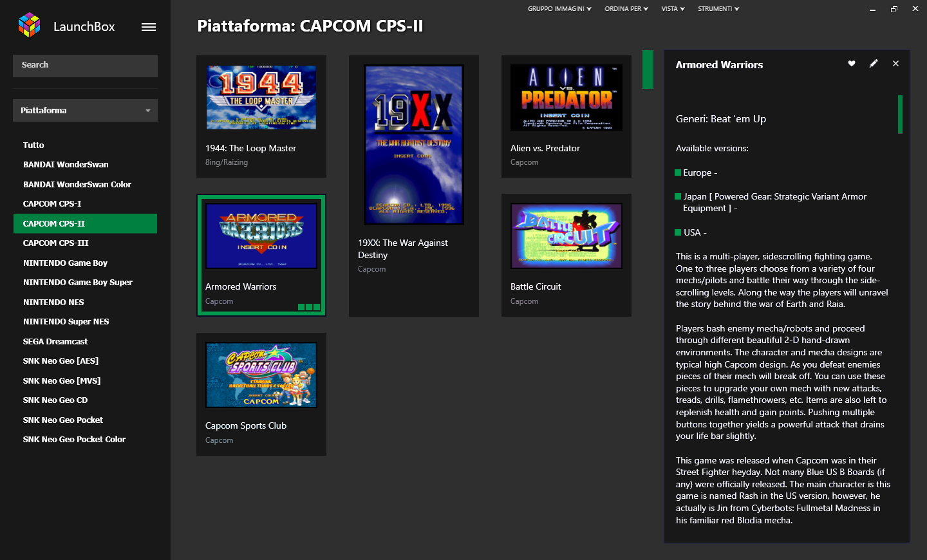This screenshot has height=560, width=927.
Task: Select NINTENDO NES platform
Action: [x=85, y=303]
